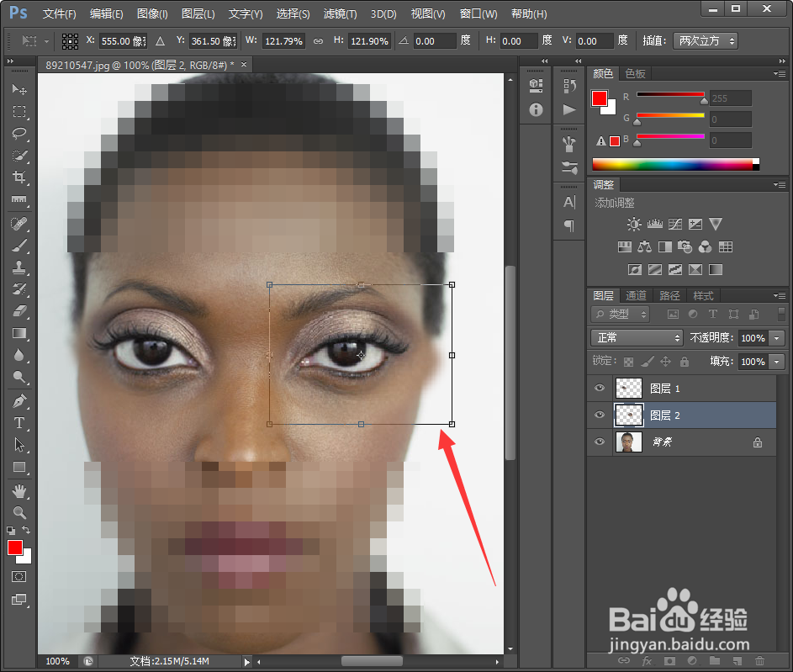793x672 pixels.
Task: Toggle relative positioning triangle icon
Action: 161,41
